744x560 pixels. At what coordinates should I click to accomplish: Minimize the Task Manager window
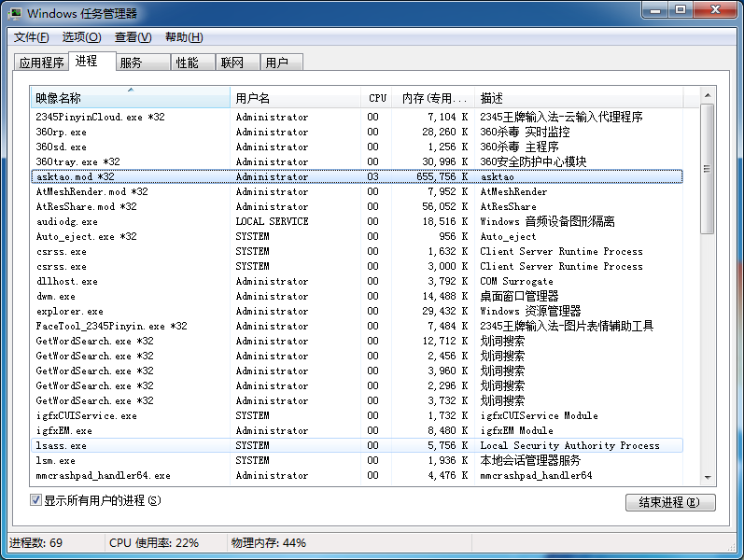click(655, 10)
